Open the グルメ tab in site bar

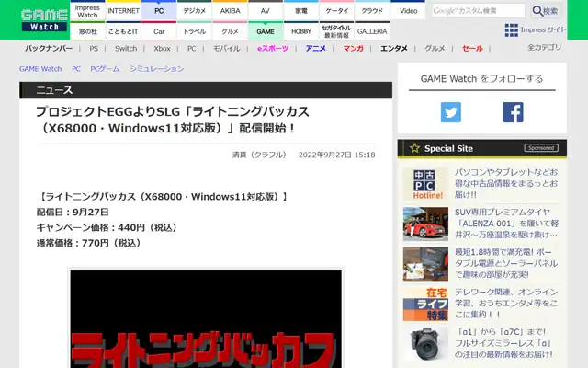tap(230, 31)
